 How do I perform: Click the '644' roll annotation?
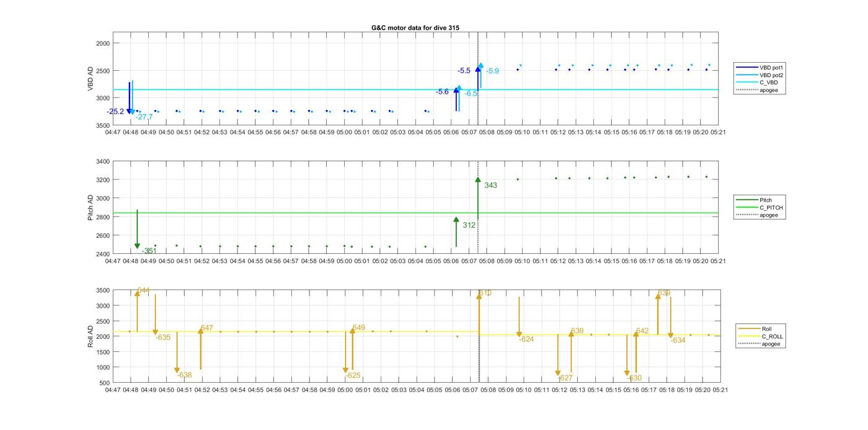point(143,290)
